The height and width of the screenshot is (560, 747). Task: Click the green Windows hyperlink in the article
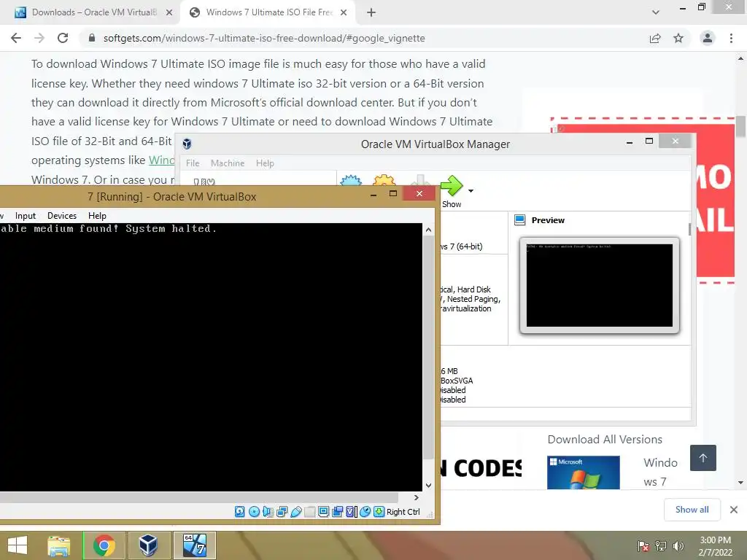click(161, 160)
